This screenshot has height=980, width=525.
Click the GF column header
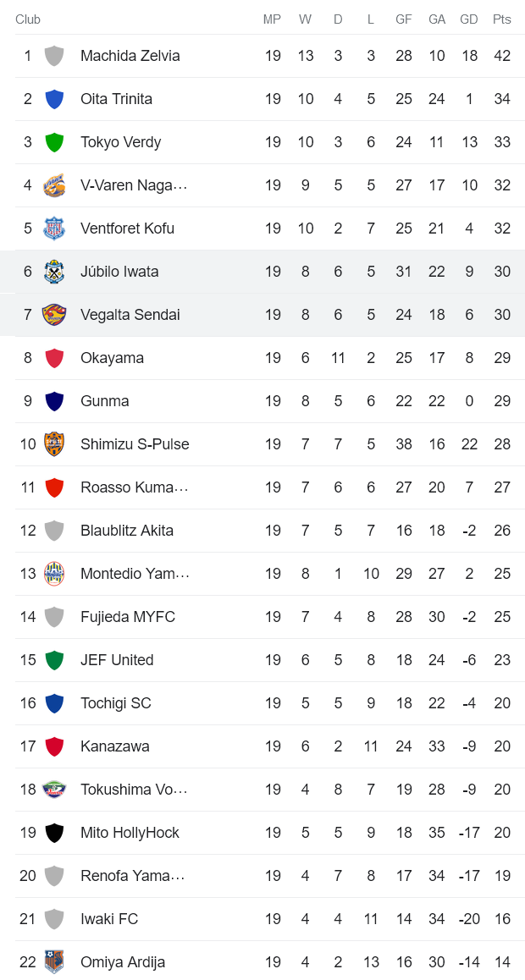coord(404,19)
